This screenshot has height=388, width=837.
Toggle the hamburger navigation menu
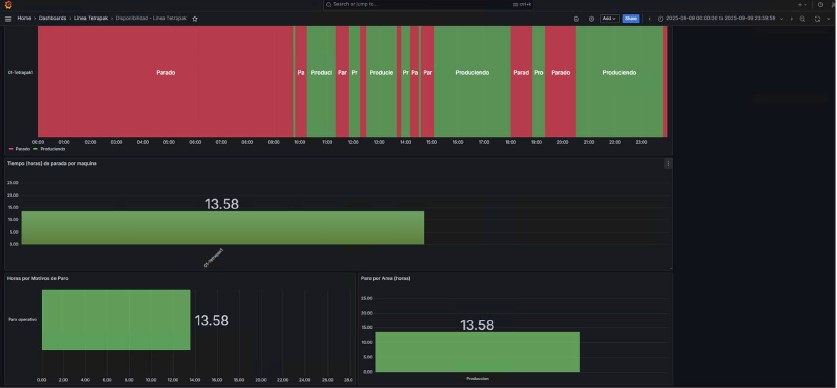(x=8, y=19)
